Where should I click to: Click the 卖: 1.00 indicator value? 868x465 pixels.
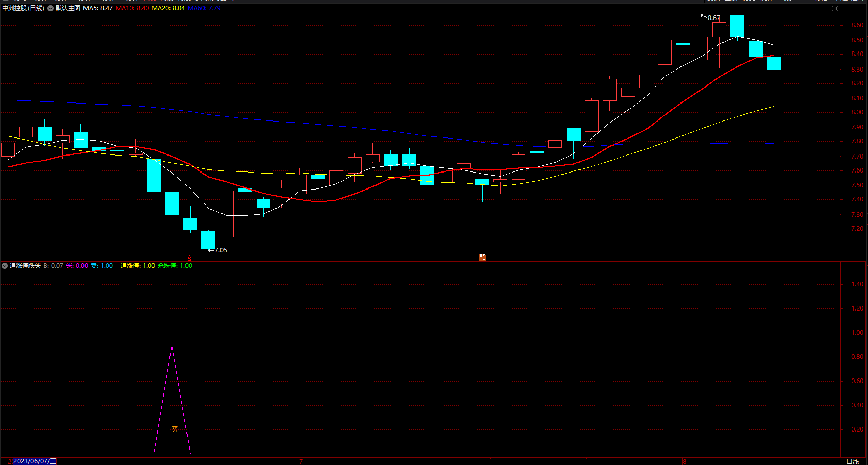coord(102,266)
